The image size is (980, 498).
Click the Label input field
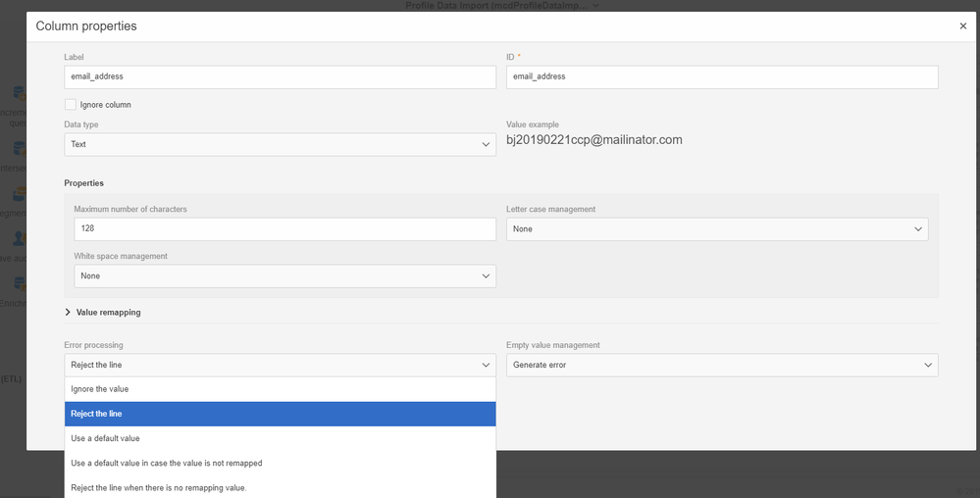tap(280, 76)
